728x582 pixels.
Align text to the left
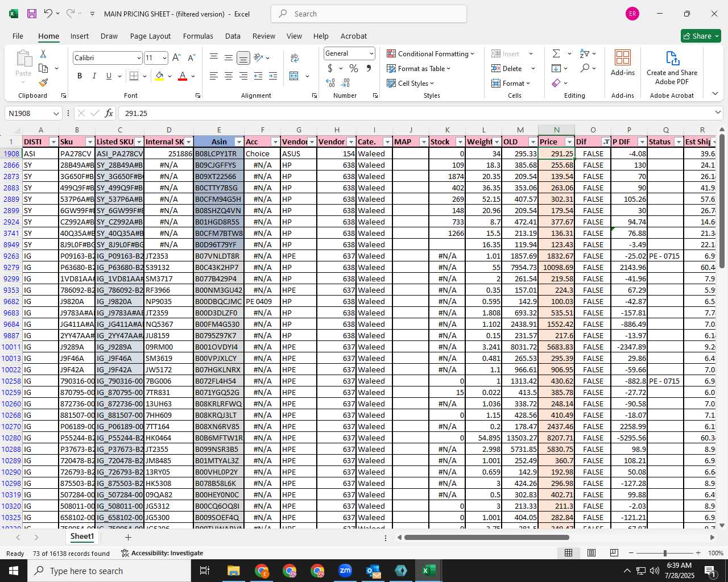(213, 76)
